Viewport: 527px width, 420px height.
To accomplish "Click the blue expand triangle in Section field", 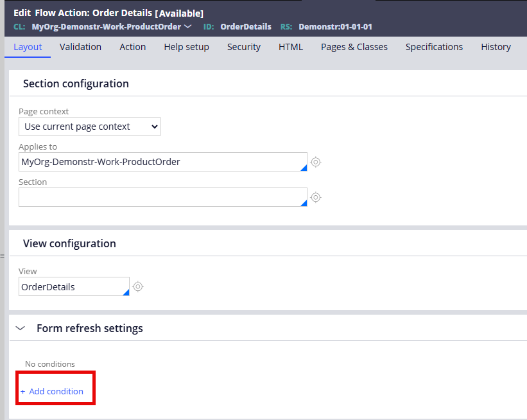I will coord(304,203).
